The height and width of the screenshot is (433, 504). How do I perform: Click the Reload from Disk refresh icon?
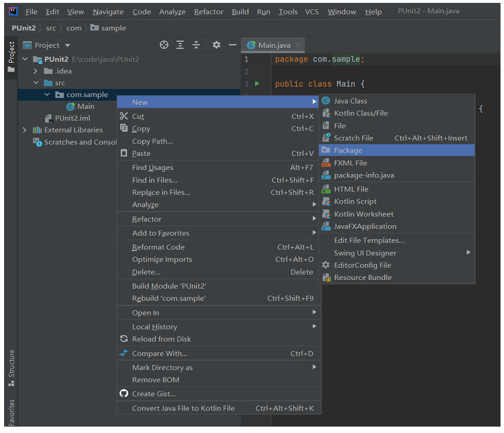pos(124,339)
